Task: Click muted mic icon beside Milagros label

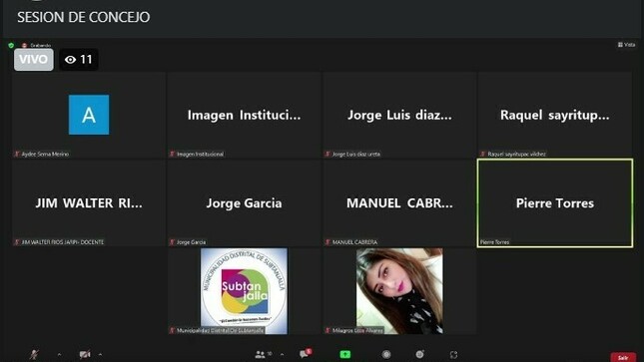Action: coord(327,330)
